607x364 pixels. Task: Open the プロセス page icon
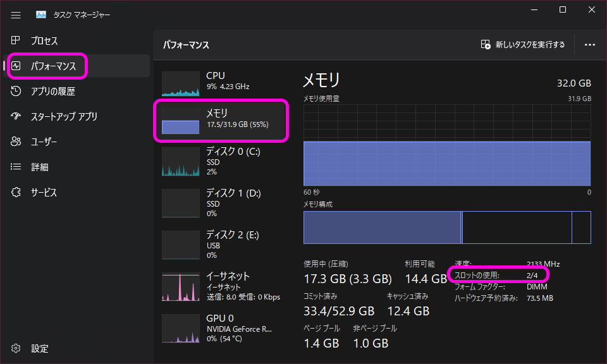(x=16, y=40)
